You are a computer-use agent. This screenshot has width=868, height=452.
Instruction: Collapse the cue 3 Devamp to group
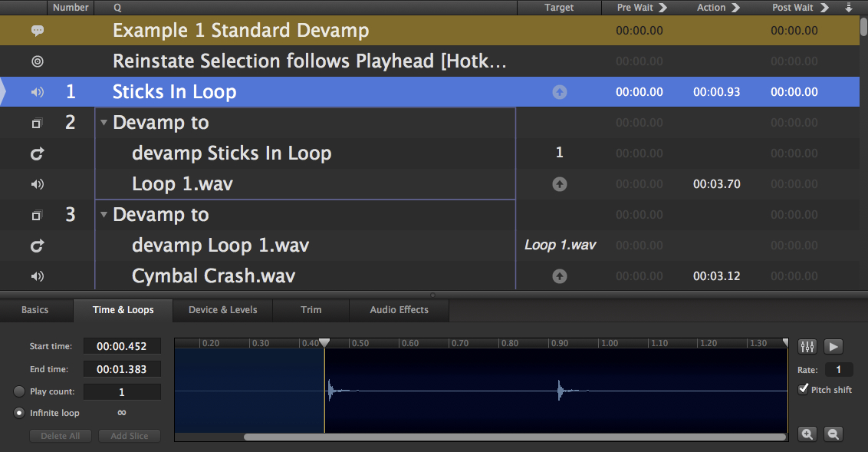[x=104, y=215]
